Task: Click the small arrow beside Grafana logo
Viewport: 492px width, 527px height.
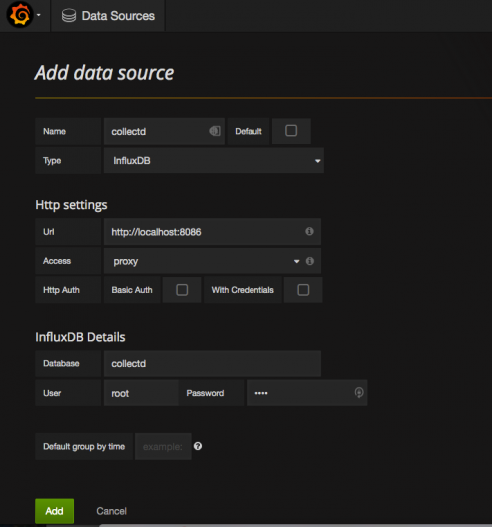Action: click(x=39, y=15)
